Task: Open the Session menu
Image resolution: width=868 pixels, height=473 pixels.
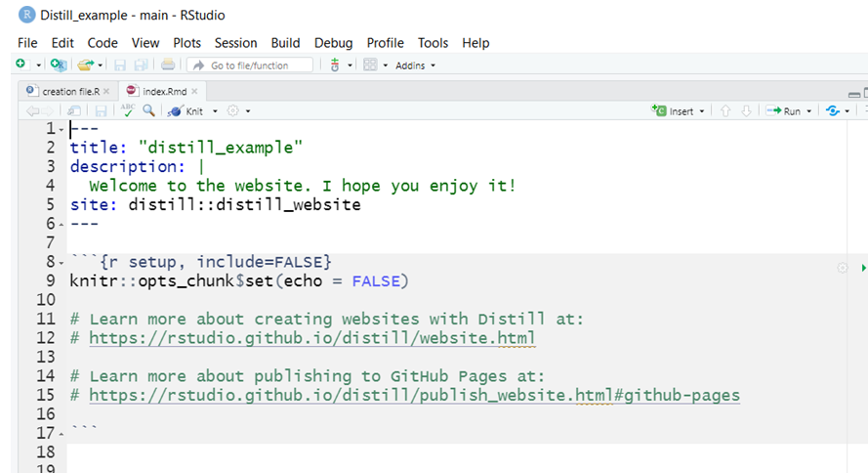Action: 236,43
